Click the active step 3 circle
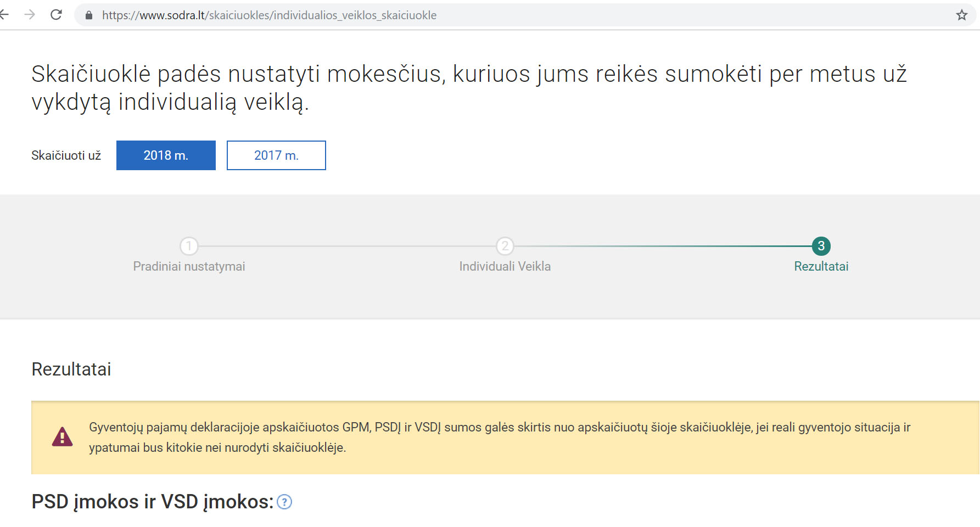Screen dimensions: 980x527 coord(821,246)
